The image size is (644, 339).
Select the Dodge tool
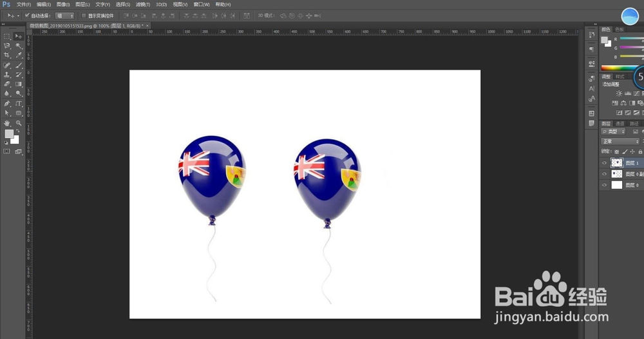coord(19,93)
